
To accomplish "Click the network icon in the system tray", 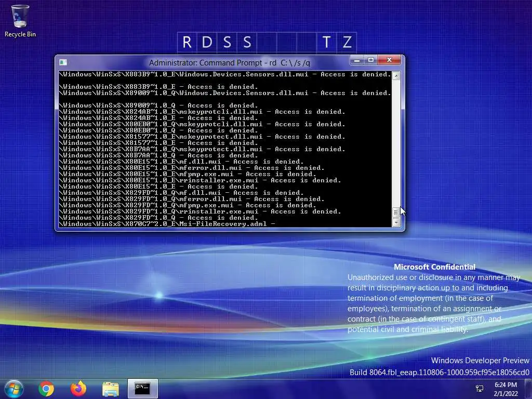I will [x=480, y=389].
